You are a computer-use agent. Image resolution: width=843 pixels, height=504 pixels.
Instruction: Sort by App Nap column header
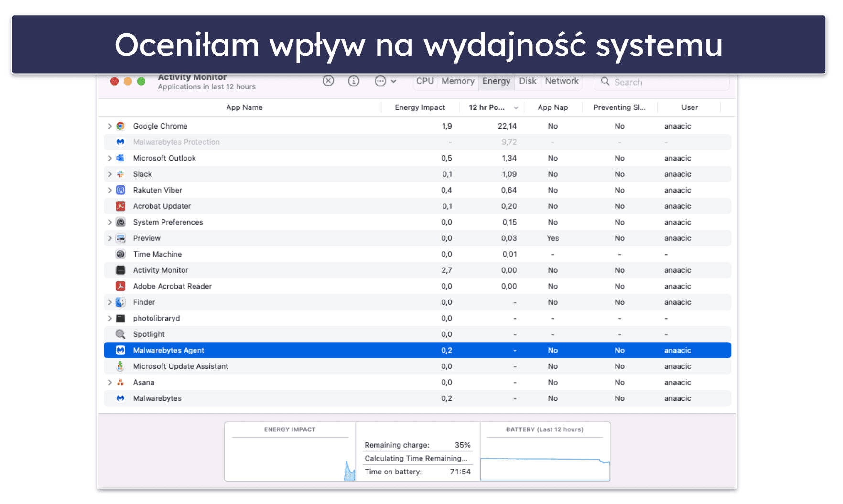(x=553, y=107)
